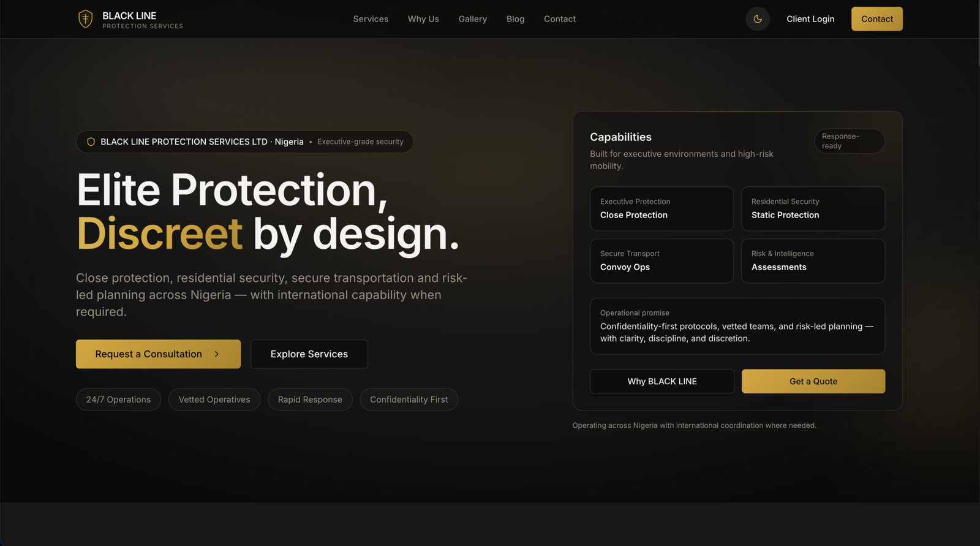Open the Services nav menu item

(371, 19)
